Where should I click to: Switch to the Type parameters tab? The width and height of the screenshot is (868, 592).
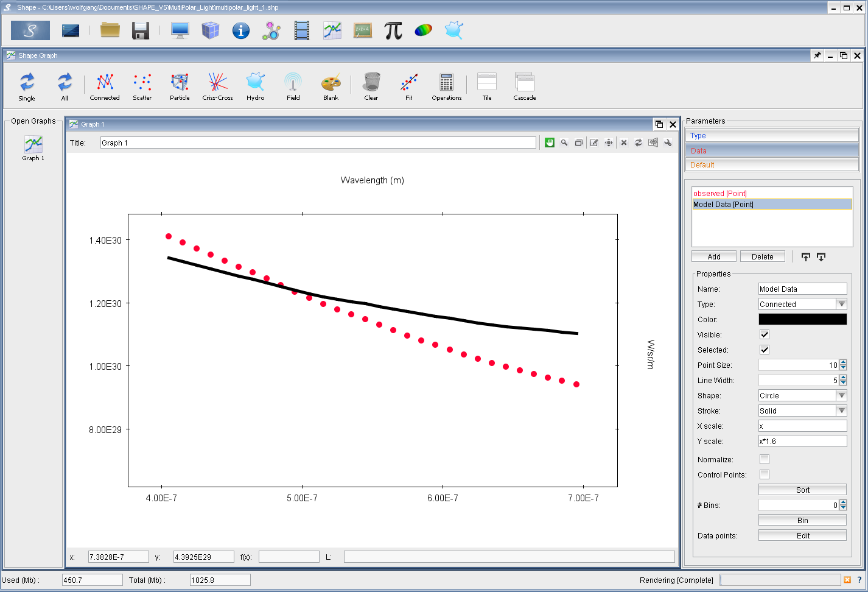click(772, 135)
